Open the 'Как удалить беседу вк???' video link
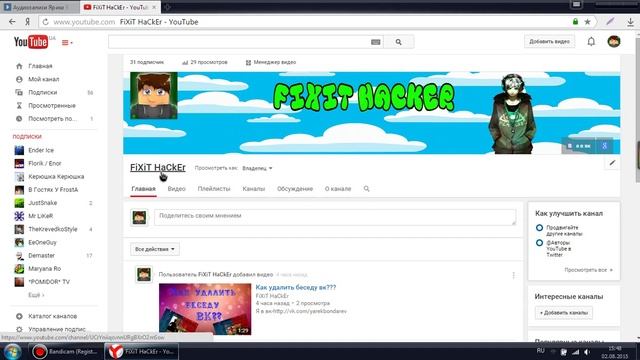The width and height of the screenshot is (640, 360). pos(296,287)
